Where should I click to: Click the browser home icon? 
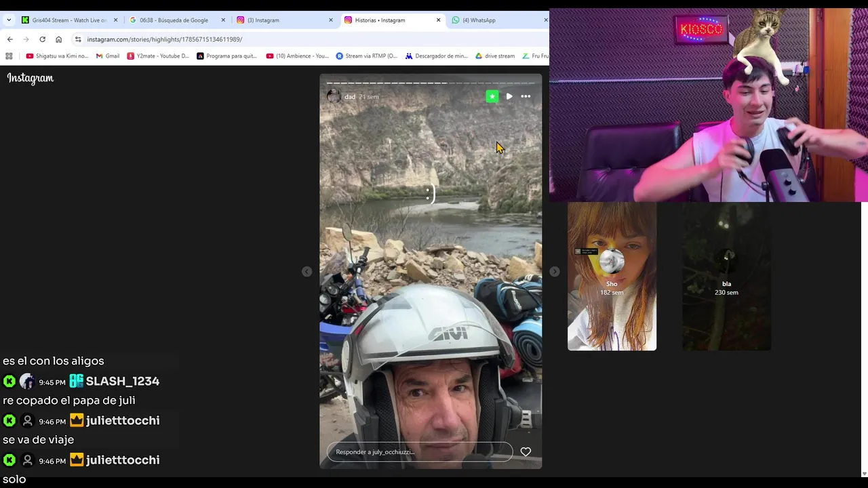click(58, 39)
